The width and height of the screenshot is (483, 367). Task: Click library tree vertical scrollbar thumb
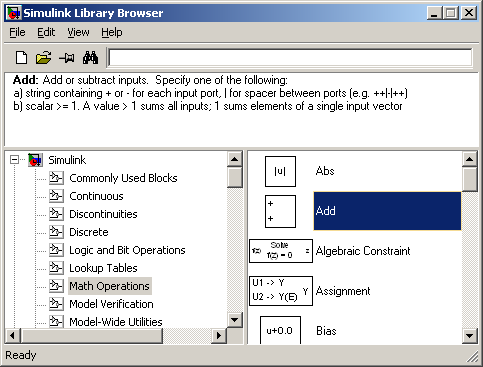tap(235, 177)
